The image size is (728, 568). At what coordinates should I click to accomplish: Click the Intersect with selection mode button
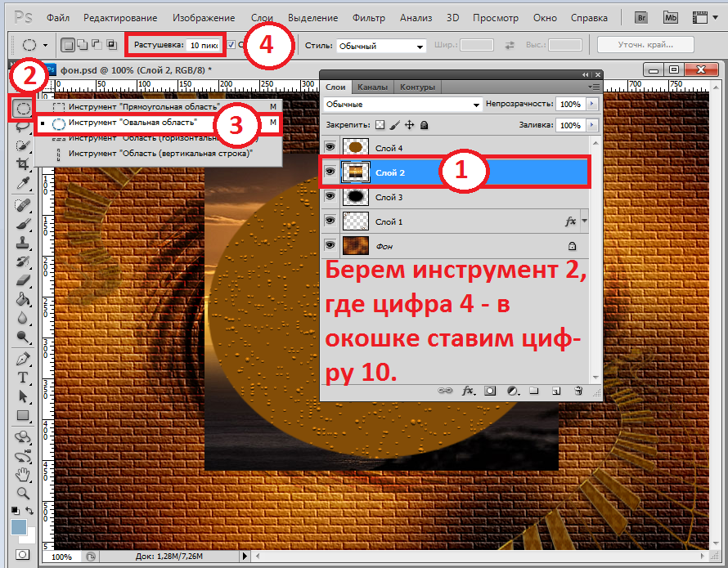(x=111, y=45)
